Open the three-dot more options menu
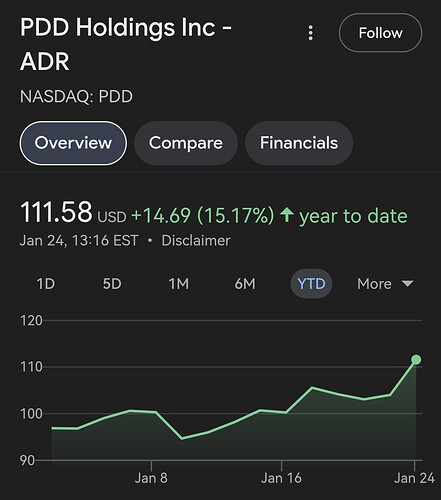The height and width of the screenshot is (500, 441). (310, 33)
